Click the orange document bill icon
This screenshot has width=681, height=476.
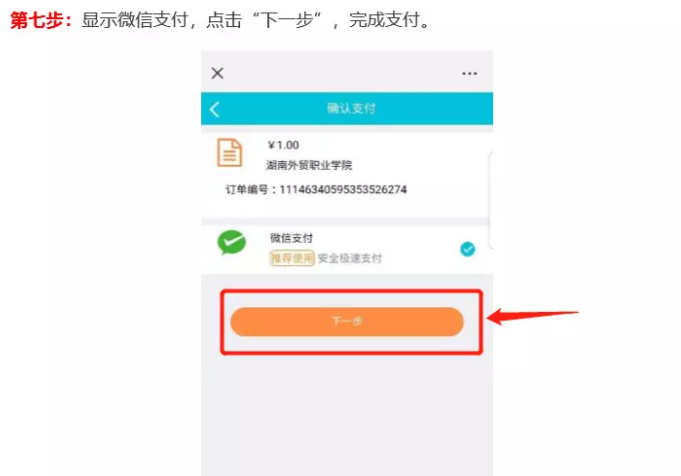(229, 152)
